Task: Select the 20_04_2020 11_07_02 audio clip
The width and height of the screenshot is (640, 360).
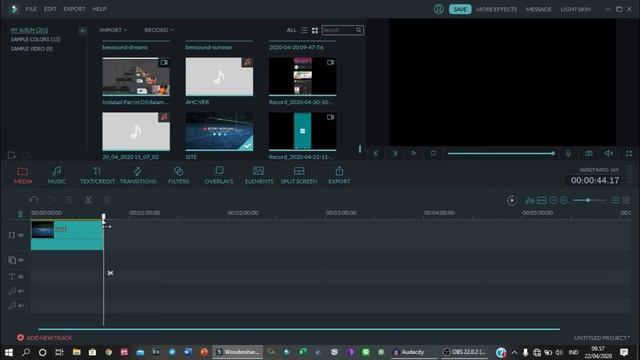Action: (136, 131)
